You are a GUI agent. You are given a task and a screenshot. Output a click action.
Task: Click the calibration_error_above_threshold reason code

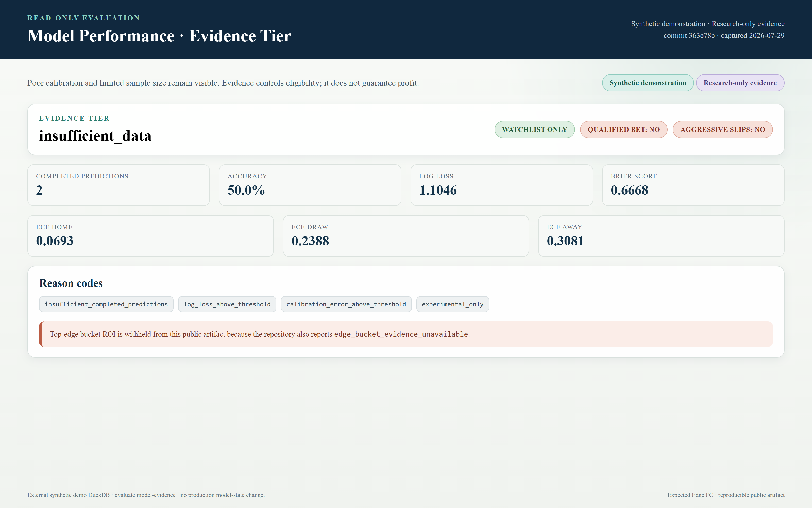click(x=346, y=304)
